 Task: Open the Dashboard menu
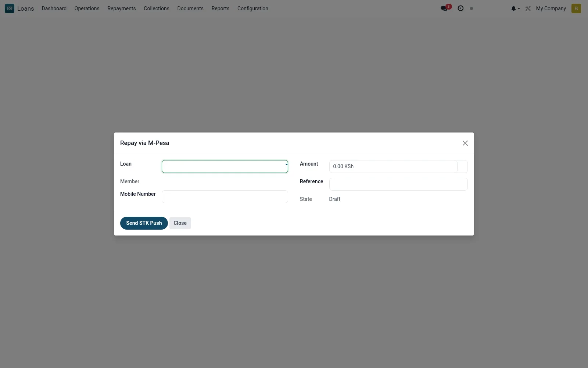point(54,8)
